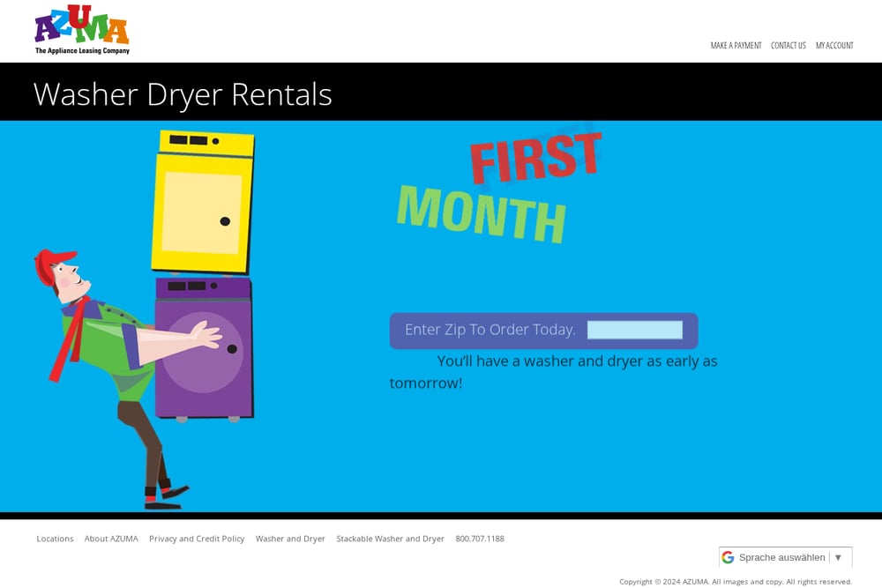
Task: Visit Stackable Washer and Dryer page
Action: click(390, 539)
